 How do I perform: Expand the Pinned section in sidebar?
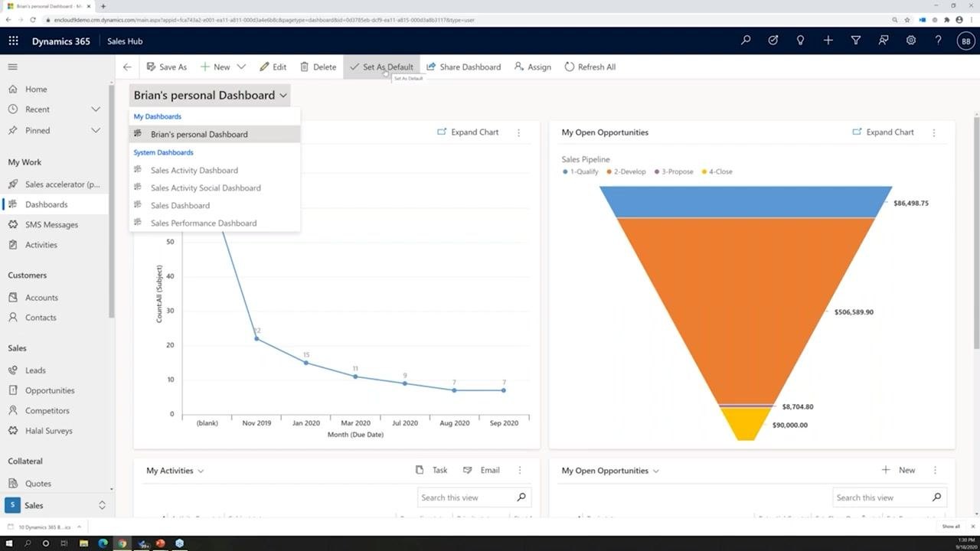[x=96, y=130]
